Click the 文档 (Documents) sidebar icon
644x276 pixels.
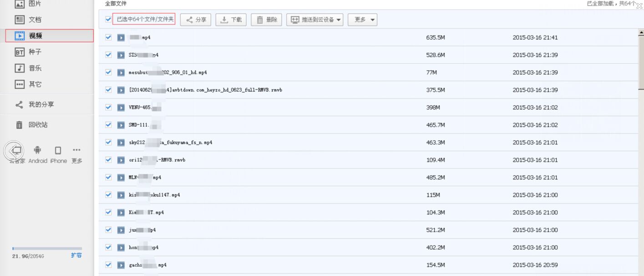(20, 20)
